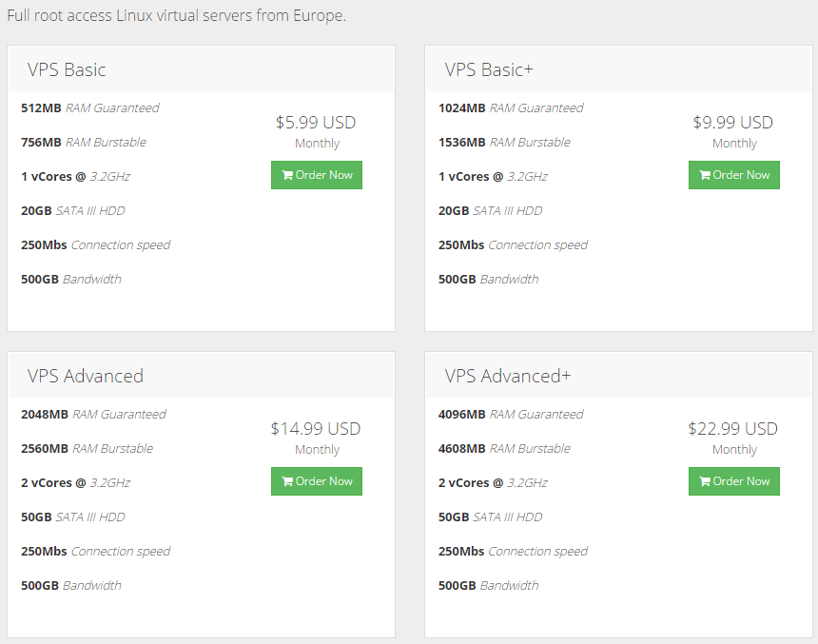This screenshot has height=644, width=818.
Task: Click 4096MB RAM Guaranteed spec line
Action: (x=511, y=415)
